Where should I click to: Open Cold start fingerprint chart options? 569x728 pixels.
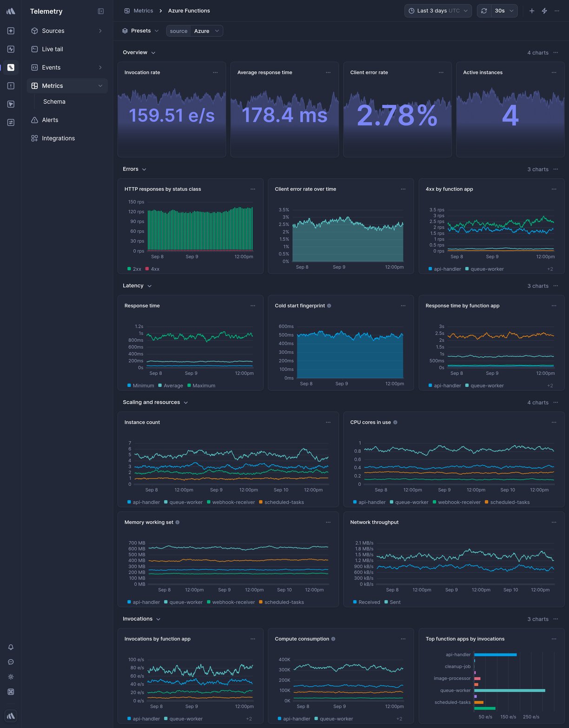[403, 306]
